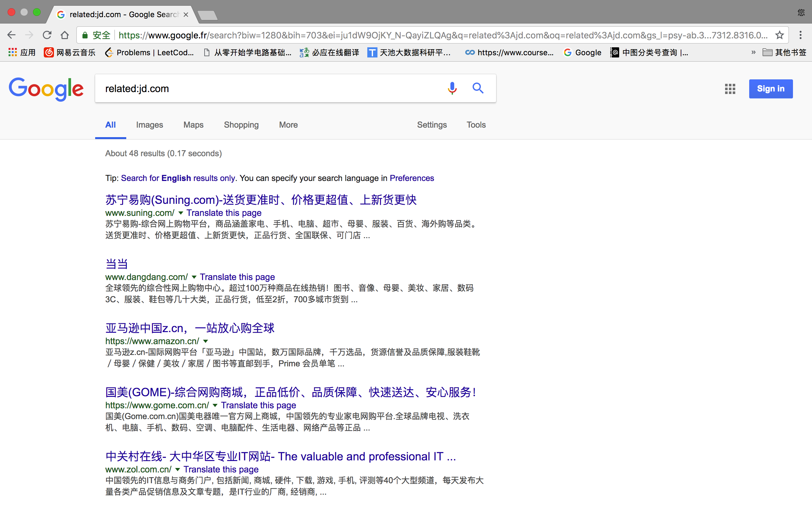Open the More search categories menu
Viewport: 812px width, 508px height.
(288, 125)
